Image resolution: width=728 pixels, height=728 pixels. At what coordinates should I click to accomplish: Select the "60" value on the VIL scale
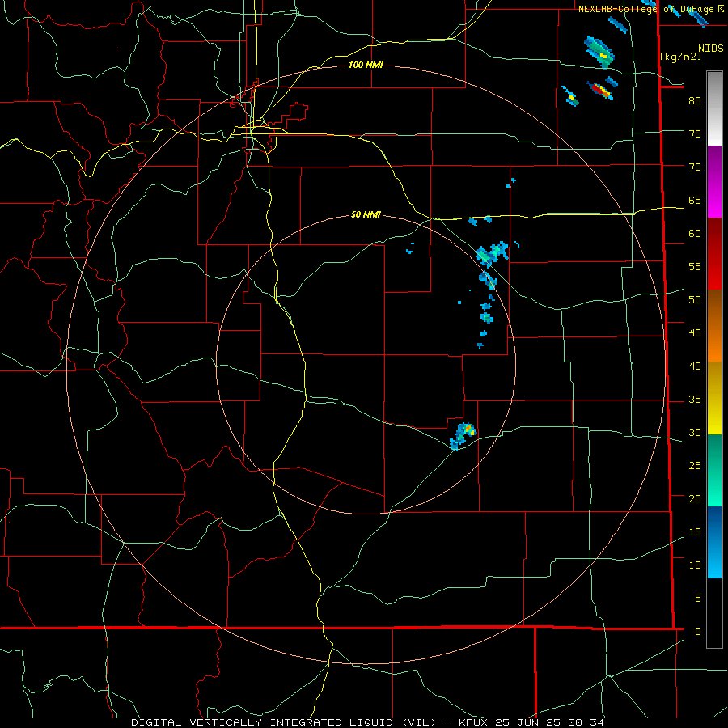click(695, 234)
